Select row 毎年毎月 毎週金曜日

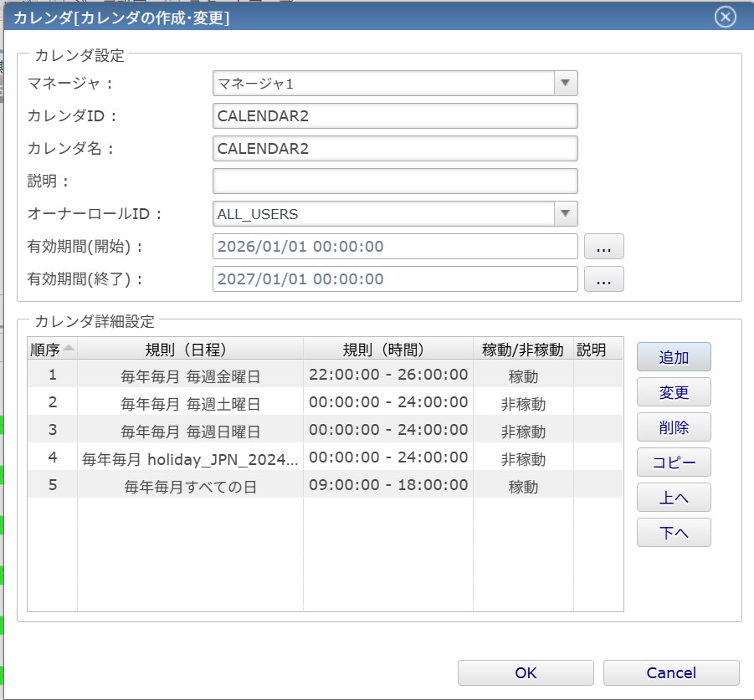tap(325, 375)
